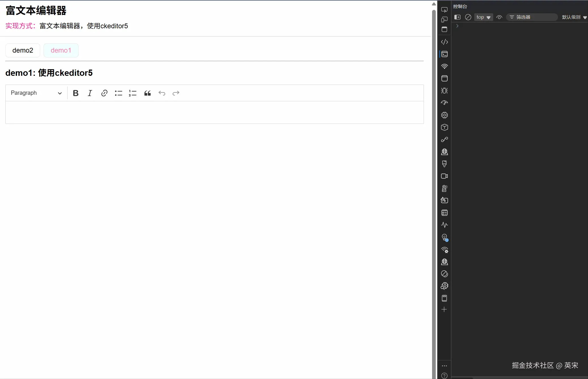
Task: Open DevTools help question mark
Action: tap(444, 376)
